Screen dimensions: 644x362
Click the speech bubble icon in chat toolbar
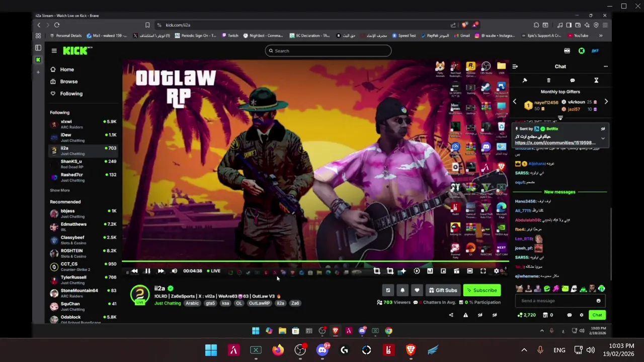point(572,80)
